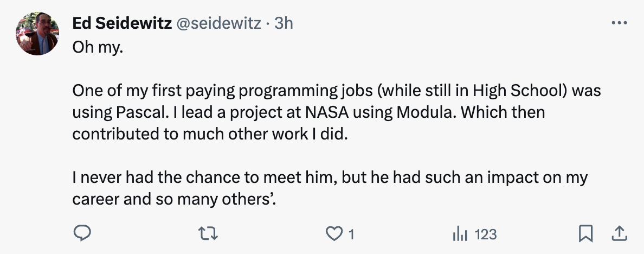The image size is (644, 254).
Task: Reply to Ed Seidewitz's tweet
Action: pyautogui.click(x=81, y=234)
